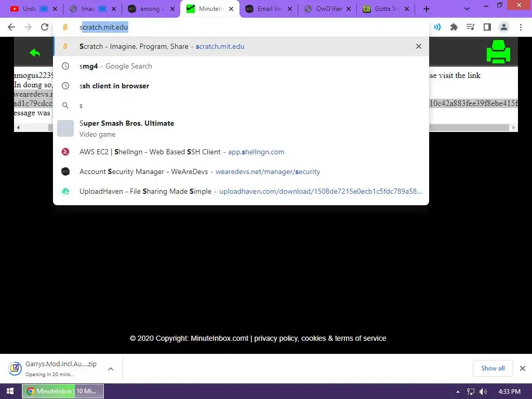The width and height of the screenshot is (532, 399).
Task: Click the privacy policy, cookies & terms link
Action: tap(320, 338)
